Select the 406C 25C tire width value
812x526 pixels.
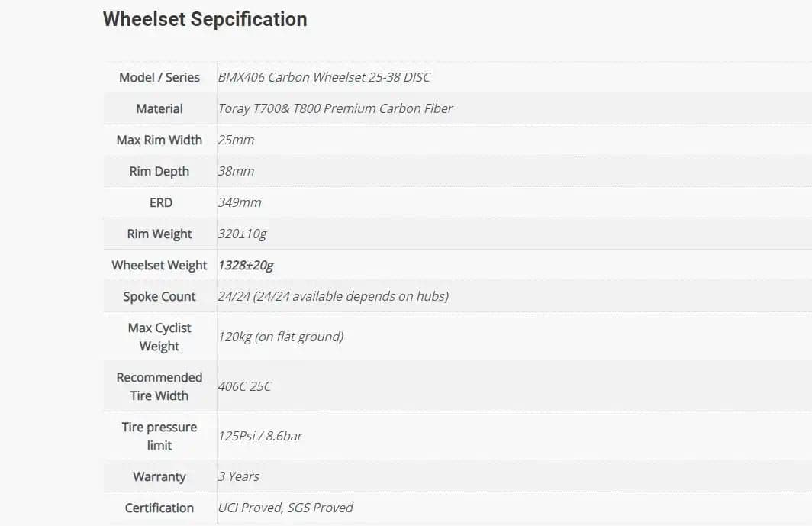(245, 386)
